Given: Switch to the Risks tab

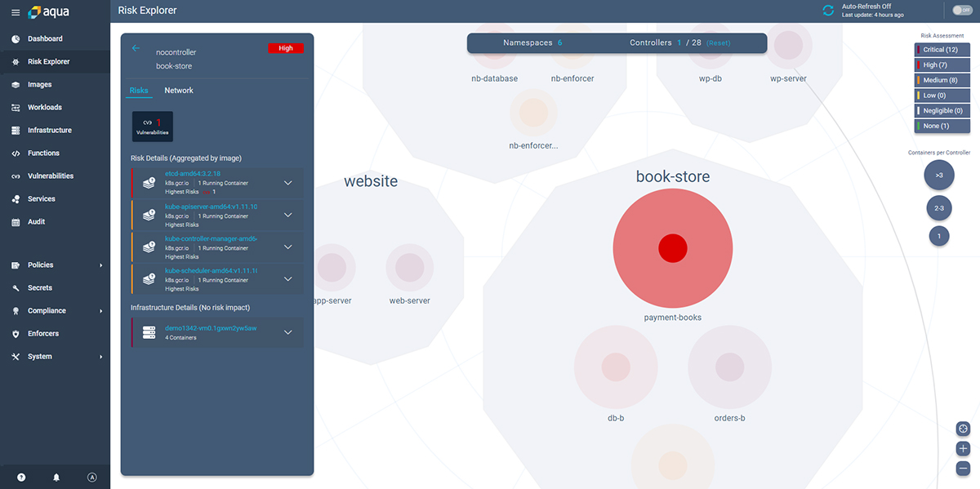Looking at the screenshot, I should point(139,91).
